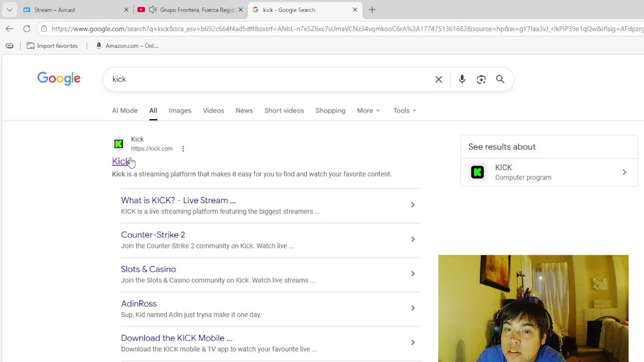Open a new browser tab with plus
The width and height of the screenshot is (644, 362).
click(x=372, y=10)
